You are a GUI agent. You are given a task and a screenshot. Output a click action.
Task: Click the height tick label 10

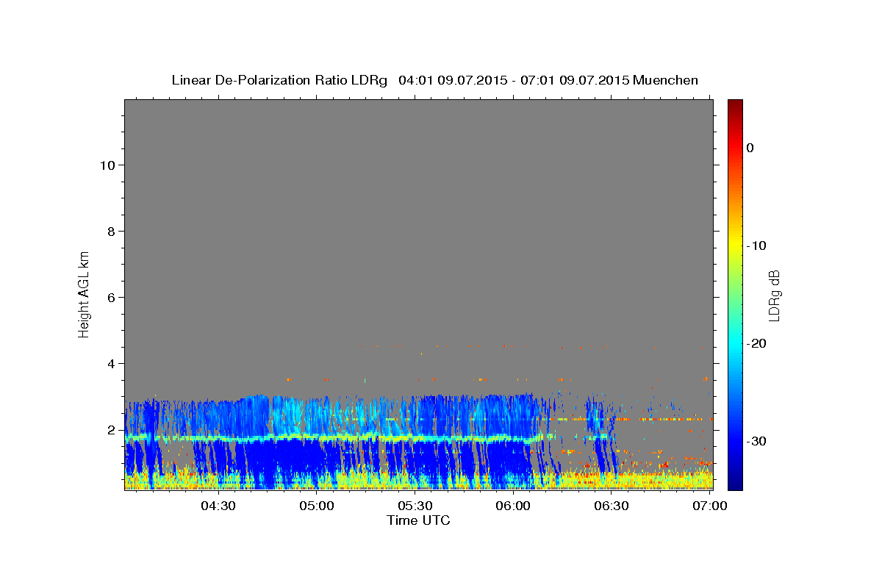[x=107, y=165]
